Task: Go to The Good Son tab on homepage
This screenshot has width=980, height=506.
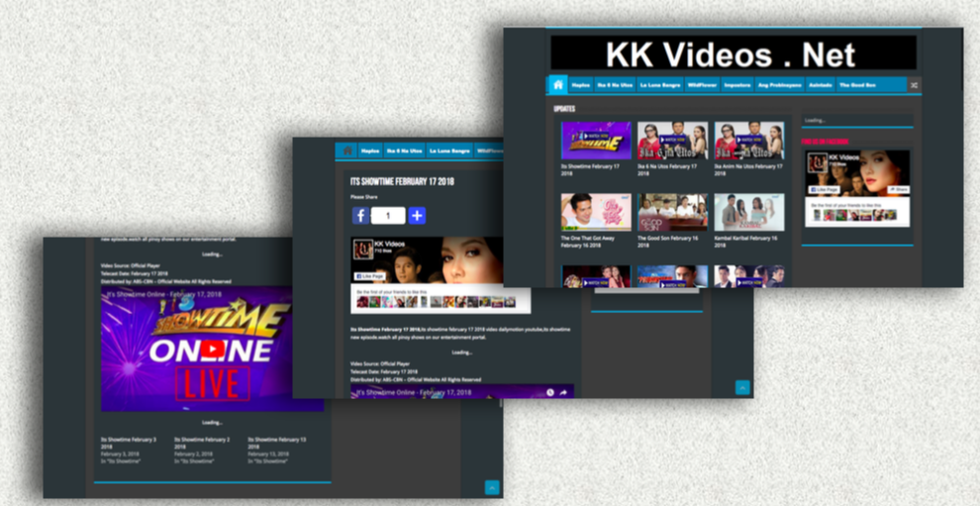Action: click(857, 85)
